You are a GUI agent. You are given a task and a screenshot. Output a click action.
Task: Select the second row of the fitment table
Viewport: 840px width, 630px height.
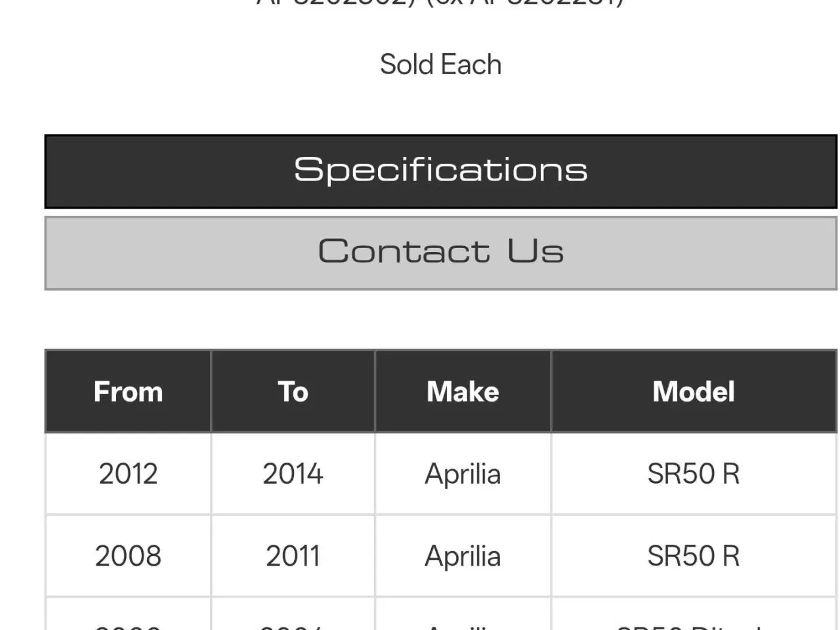pos(441,555)
